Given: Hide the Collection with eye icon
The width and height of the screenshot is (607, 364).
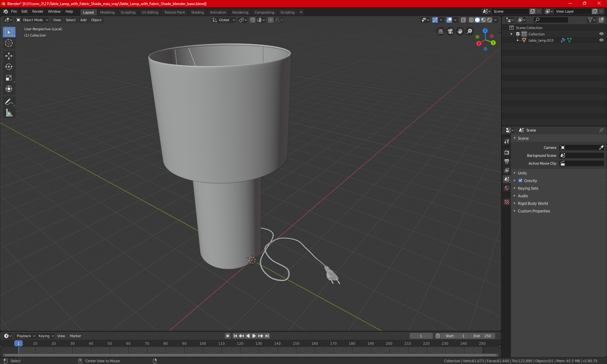Looking at the screenshot, I should [601, 34].
